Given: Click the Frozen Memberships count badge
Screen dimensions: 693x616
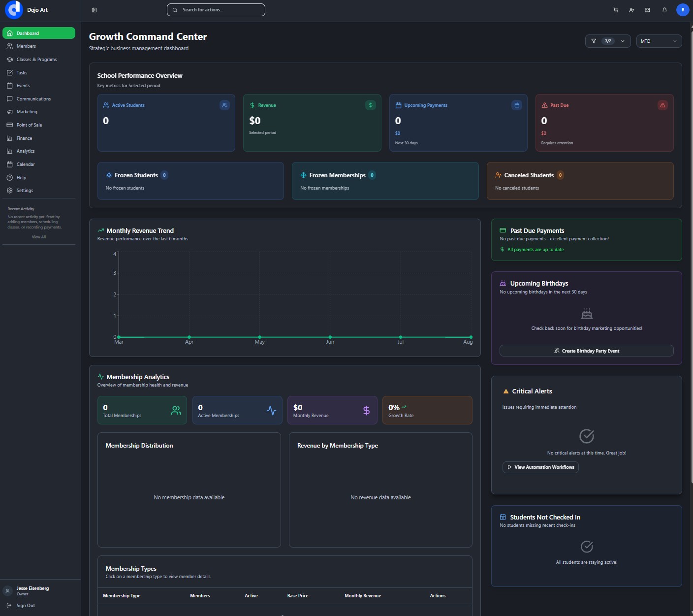Looking at the screenshot, I should [x=372, y=175].
